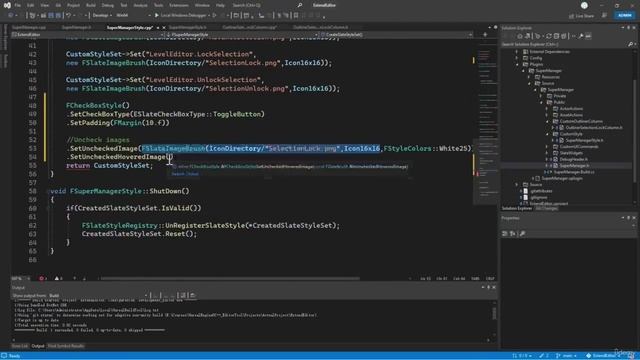Select DebugHeader.h in Solution Explorer
This screenshot has width=640, height=360.
[573, 159]
